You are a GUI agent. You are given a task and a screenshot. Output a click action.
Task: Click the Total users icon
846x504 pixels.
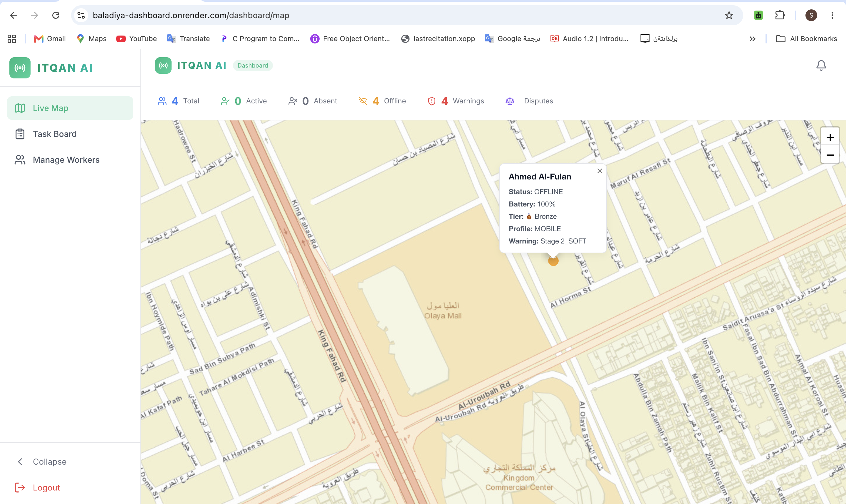point(162,101)
